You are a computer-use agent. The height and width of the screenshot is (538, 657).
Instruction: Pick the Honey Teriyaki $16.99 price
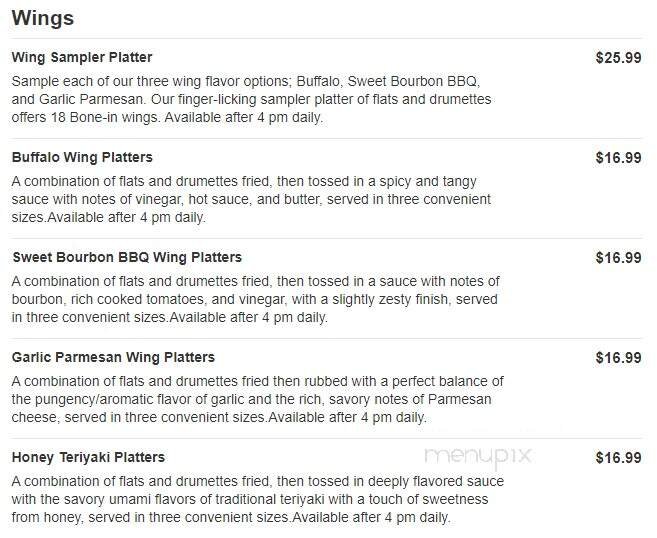[618, 457]
